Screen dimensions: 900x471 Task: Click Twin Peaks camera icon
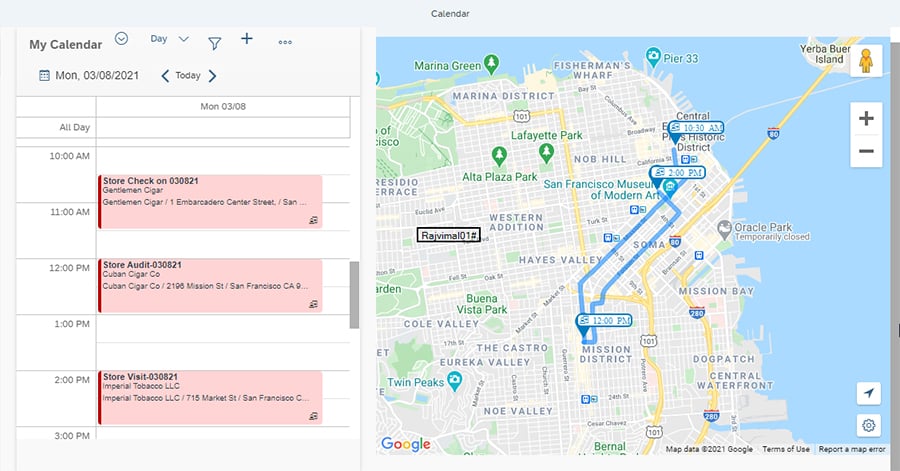coord(455,381)
